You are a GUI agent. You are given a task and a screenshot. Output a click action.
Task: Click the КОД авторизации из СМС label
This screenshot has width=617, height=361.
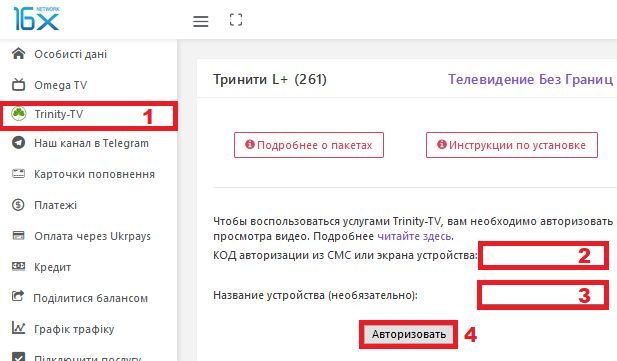pos(345,255)
